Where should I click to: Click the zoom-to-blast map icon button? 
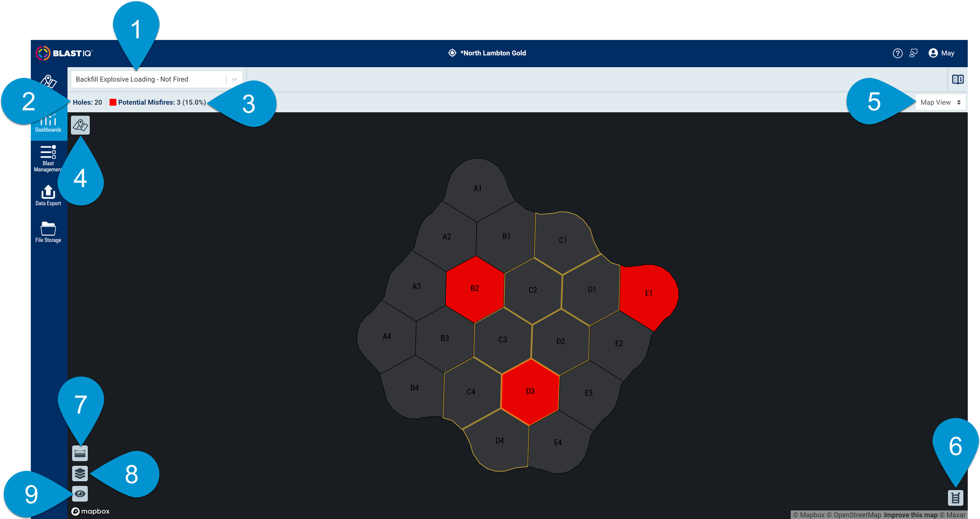tap(80, 125)
